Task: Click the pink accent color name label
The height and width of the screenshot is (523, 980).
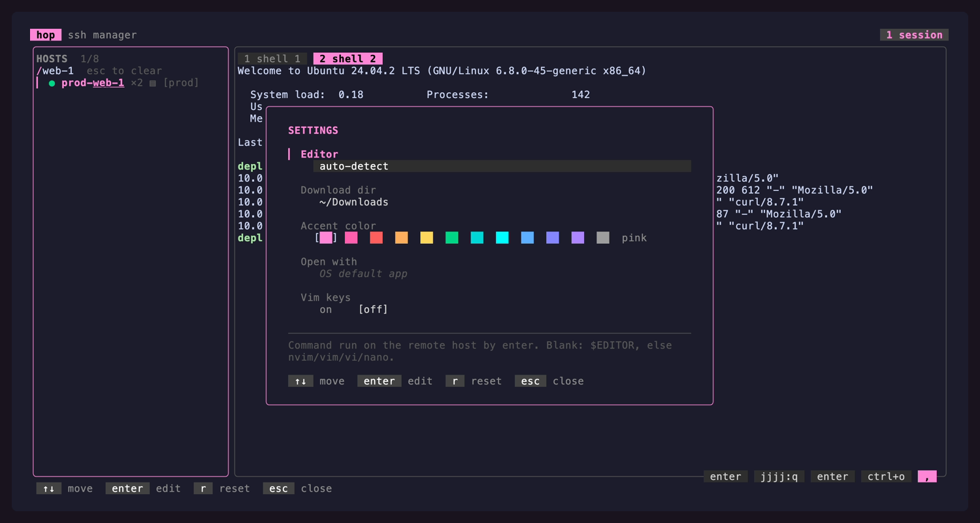Action: click(x=634, y=238)
